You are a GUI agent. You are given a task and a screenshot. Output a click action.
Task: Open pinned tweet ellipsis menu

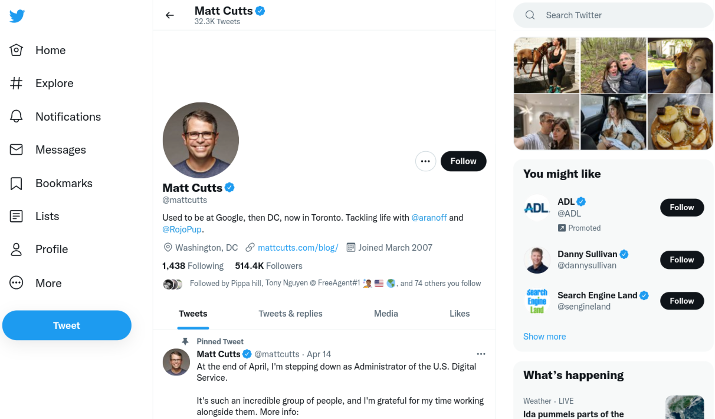481,354
